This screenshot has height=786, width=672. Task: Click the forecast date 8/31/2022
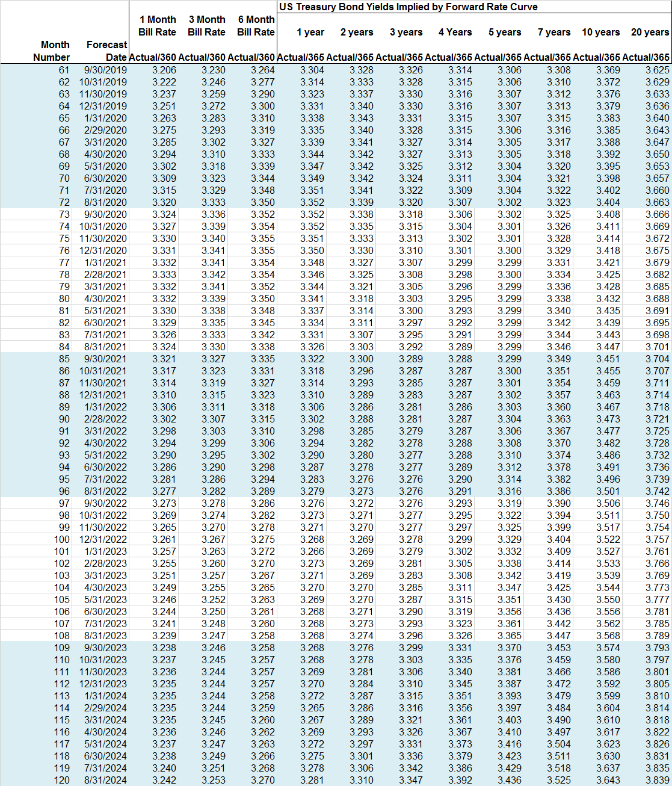click(x=105, y=491)
